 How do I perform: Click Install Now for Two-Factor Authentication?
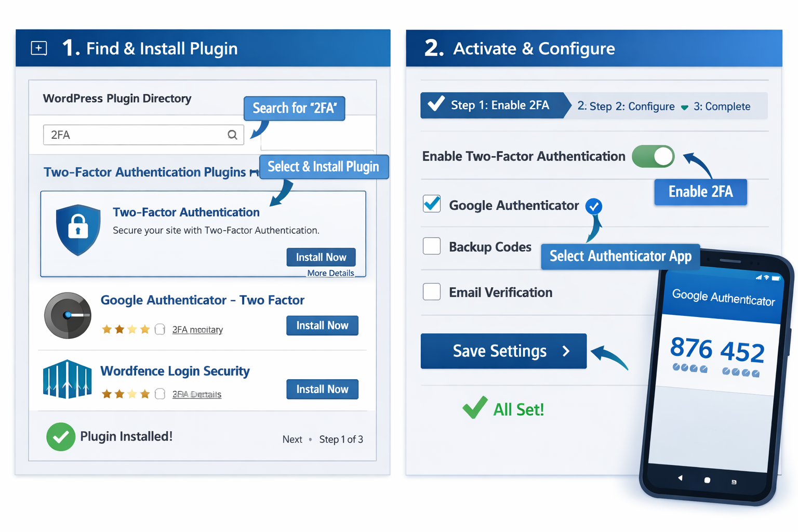pyautogui.click(x=321, y=257)
